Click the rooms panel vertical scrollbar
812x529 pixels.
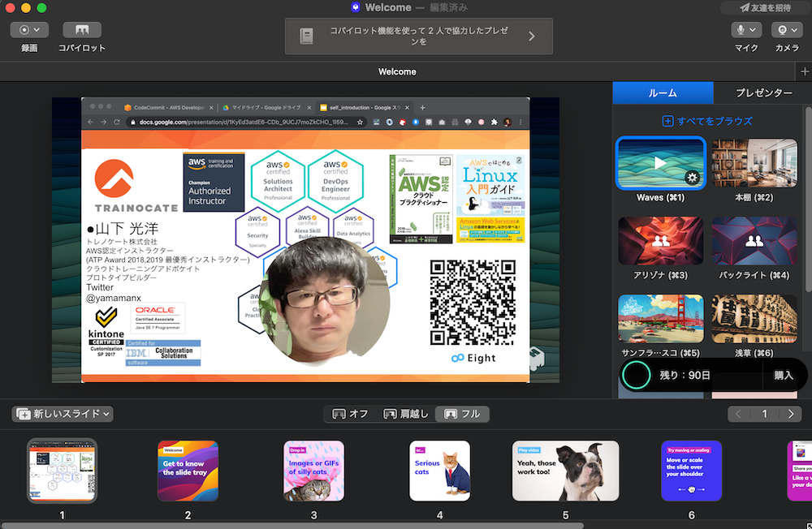[x=808, y=200]
